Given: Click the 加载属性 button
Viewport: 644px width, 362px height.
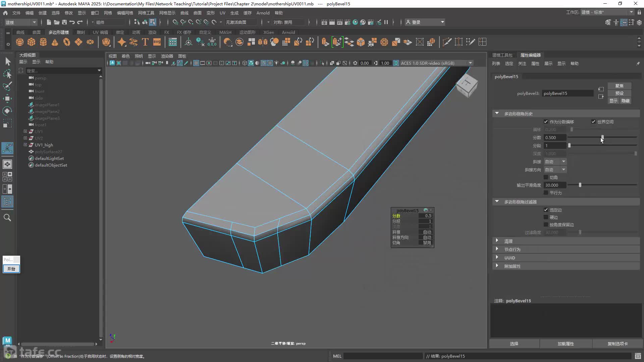Looking at the screenshot, I should 566,344.
